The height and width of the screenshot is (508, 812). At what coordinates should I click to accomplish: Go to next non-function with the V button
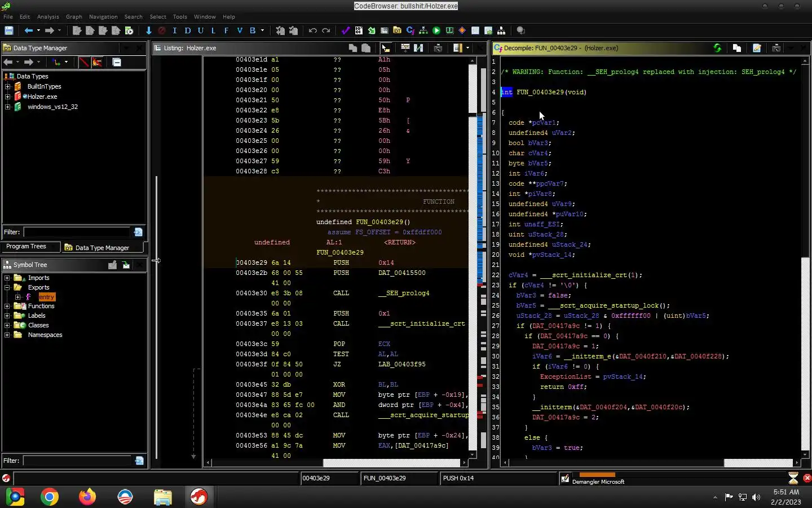tap(240, 30)
